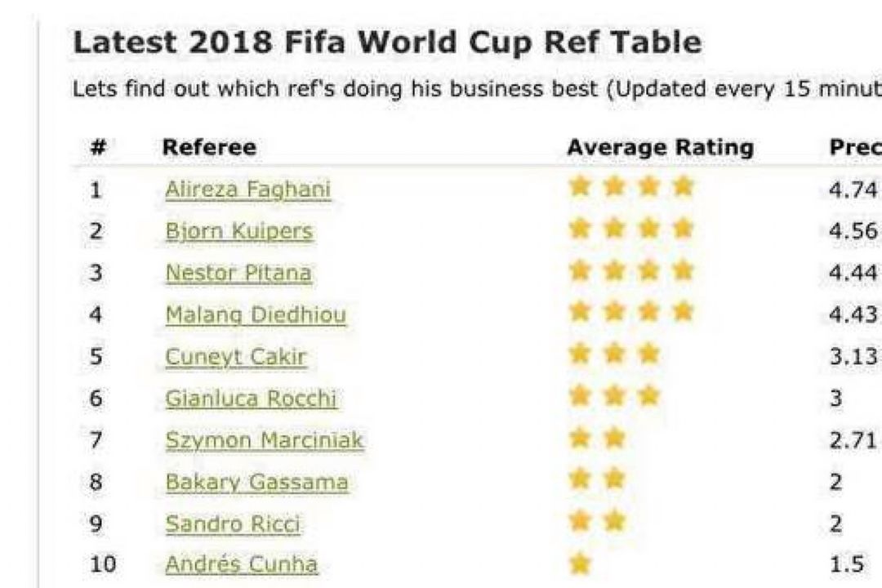Click Gianluca Rocchi's first rating star
882x588 pixels.
[x=580, y=396]
